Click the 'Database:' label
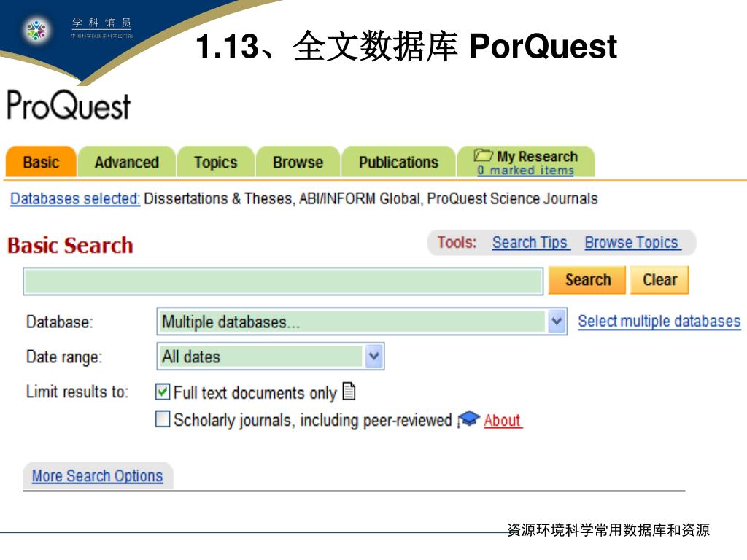Image resolution: width=747 pixels, height=560 pixels. (x=60, y=322)
